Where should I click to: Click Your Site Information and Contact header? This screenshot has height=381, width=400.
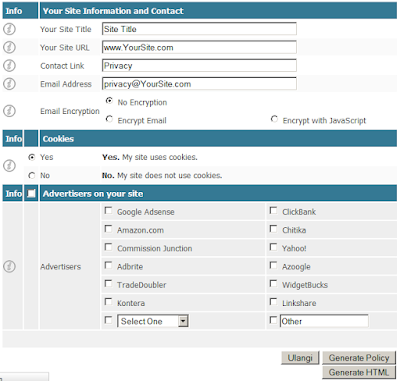218,11
